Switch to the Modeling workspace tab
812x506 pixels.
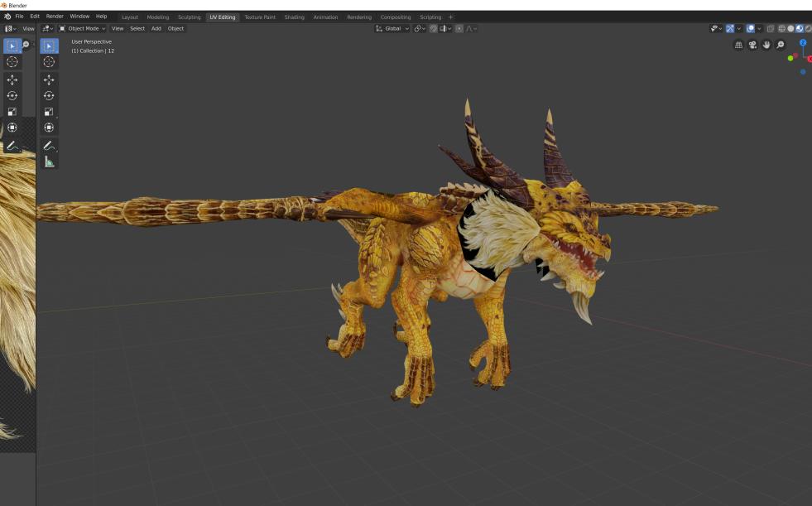[158, 17]
